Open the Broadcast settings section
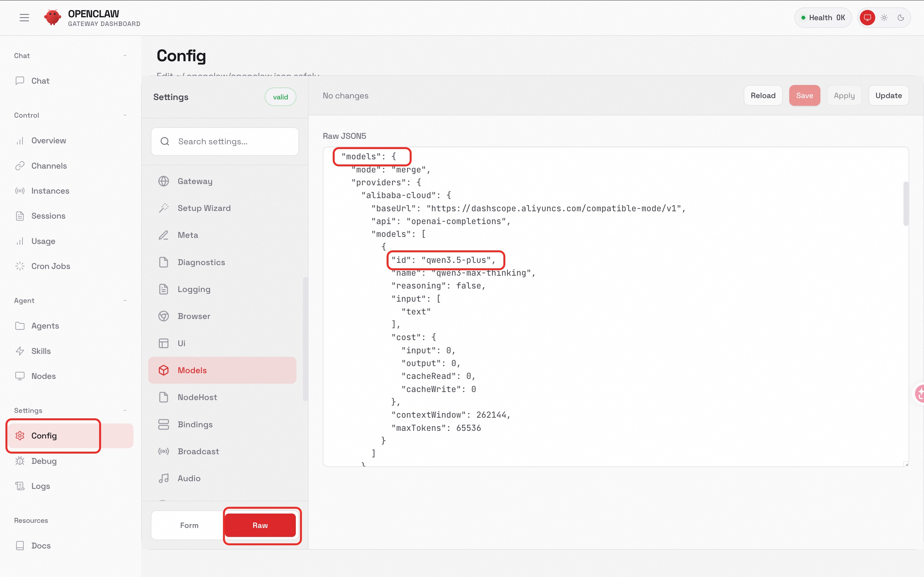 point(198,451)
